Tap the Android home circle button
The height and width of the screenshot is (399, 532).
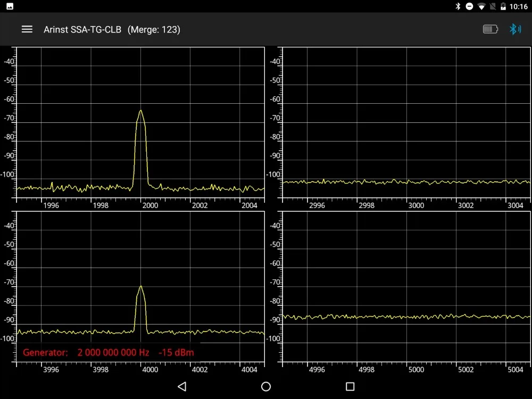point(266,386)
